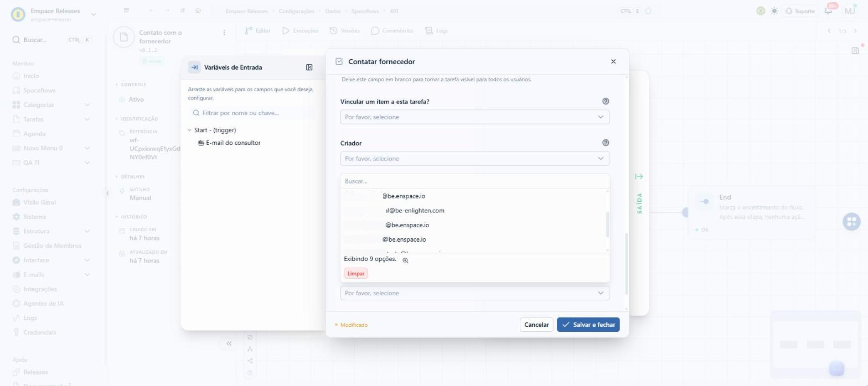Screen dimensions: 868x386
Task: Click the favorite star icon in top bar
Action: (648, 11)
